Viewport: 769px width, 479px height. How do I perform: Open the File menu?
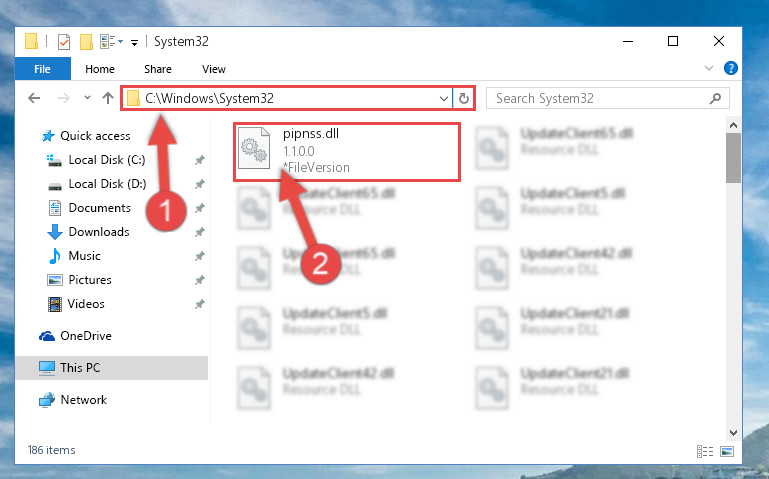coord(42,69)
